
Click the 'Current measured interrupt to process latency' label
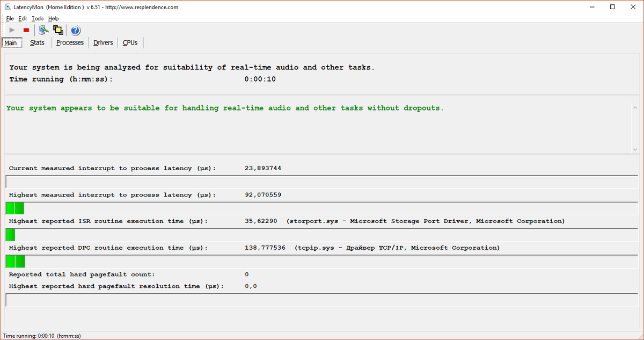[112, 168]
